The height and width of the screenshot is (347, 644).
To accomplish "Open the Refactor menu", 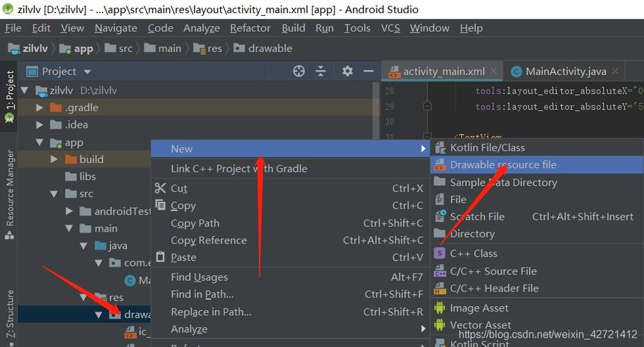I will pyautogui.click(x=250, y=28).
